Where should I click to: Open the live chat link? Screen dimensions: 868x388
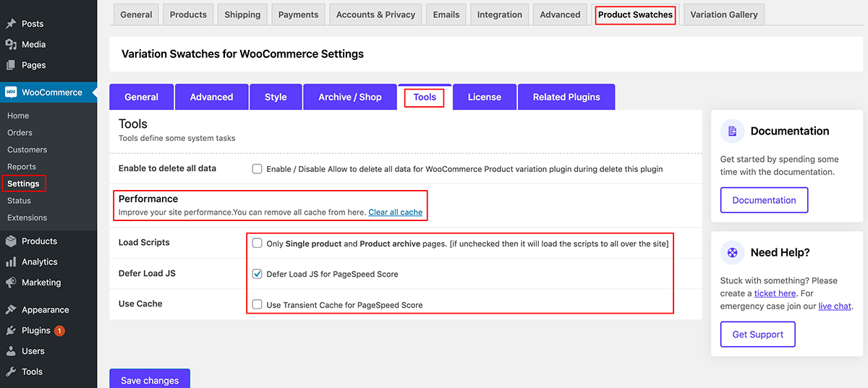(x=835, y=306)
